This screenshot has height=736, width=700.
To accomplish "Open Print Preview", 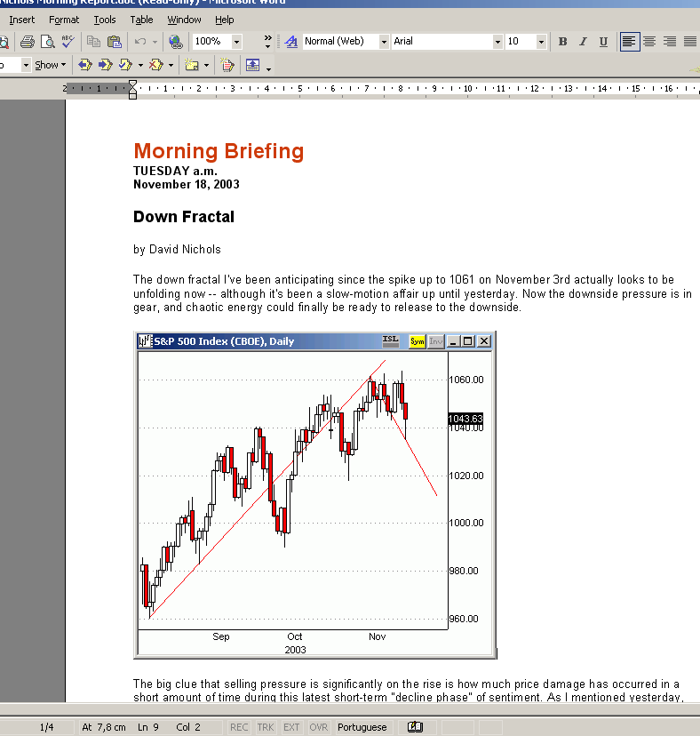I will [48, 42].
